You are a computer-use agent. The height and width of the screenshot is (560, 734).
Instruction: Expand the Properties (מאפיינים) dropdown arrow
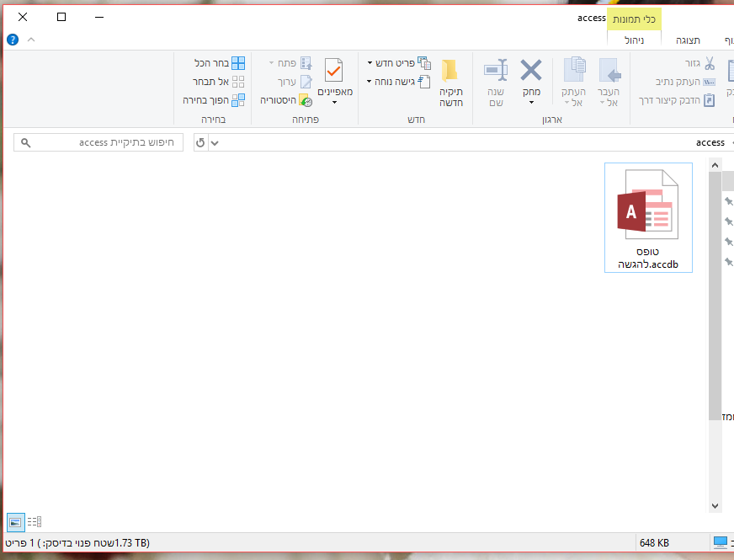pyautogui.click(x=335, y=103)
